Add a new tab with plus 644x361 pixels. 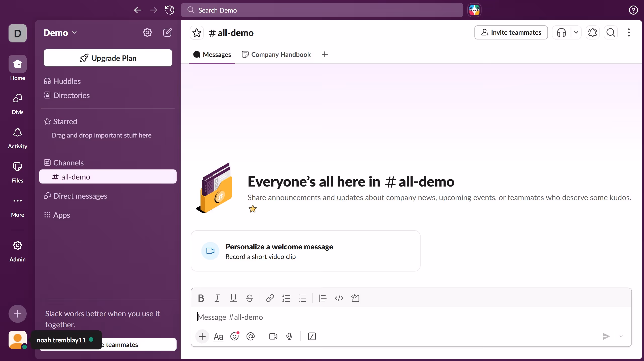[325, 55]
